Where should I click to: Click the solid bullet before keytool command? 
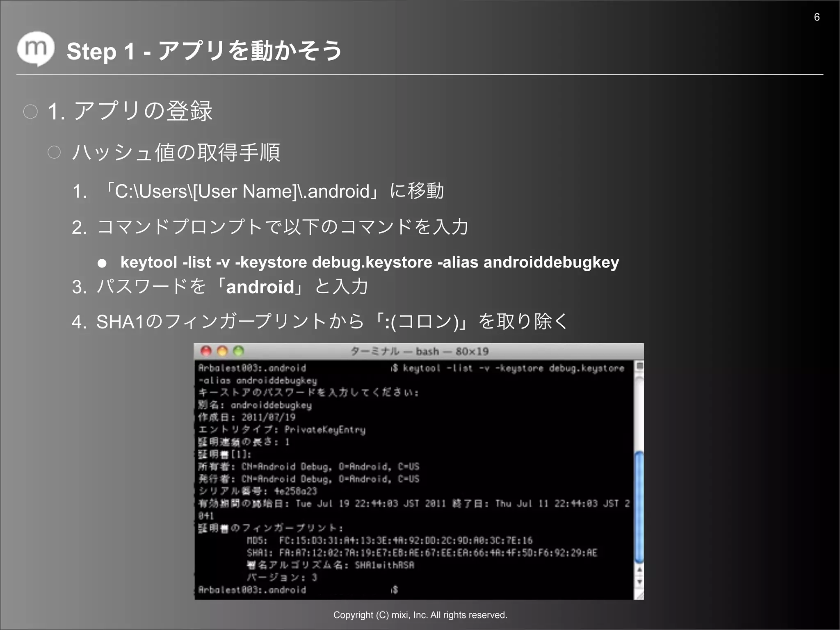coord(102,263)
